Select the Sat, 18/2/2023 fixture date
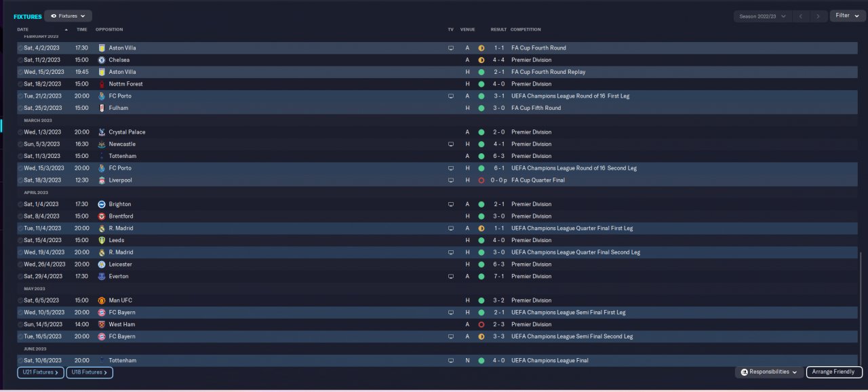868x392 pixels. pos(43,84)
